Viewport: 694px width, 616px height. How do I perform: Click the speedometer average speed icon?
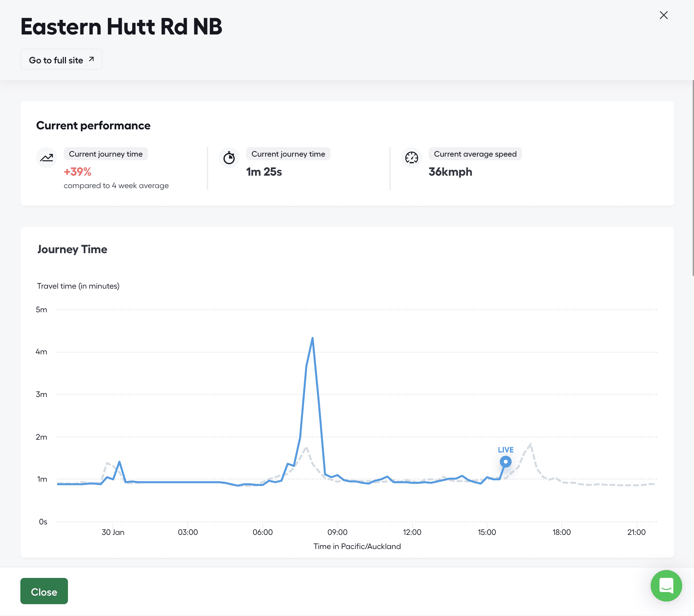[x=412, y=158]
